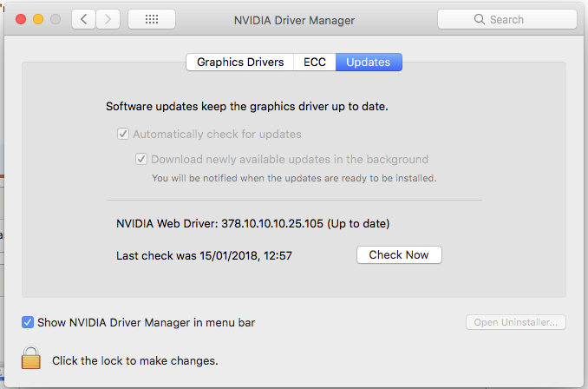Switch to the Graphics Drivers tab

pos(240,62)
